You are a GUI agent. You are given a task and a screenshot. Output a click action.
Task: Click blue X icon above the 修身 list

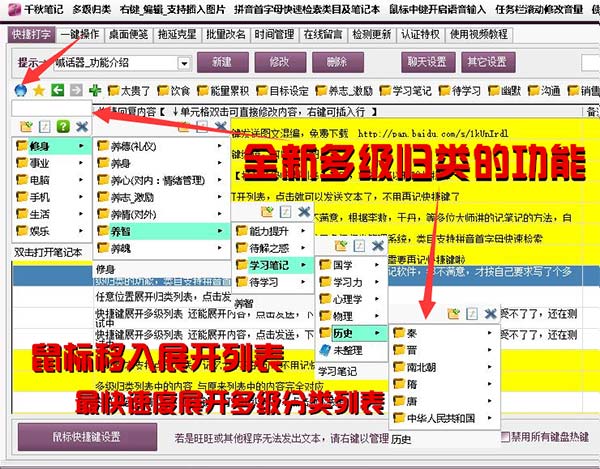[x=82, y=126]
